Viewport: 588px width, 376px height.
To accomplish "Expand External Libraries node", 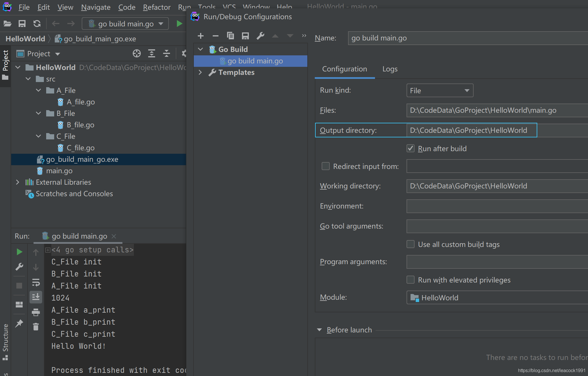I will click(x=18, y=182).
